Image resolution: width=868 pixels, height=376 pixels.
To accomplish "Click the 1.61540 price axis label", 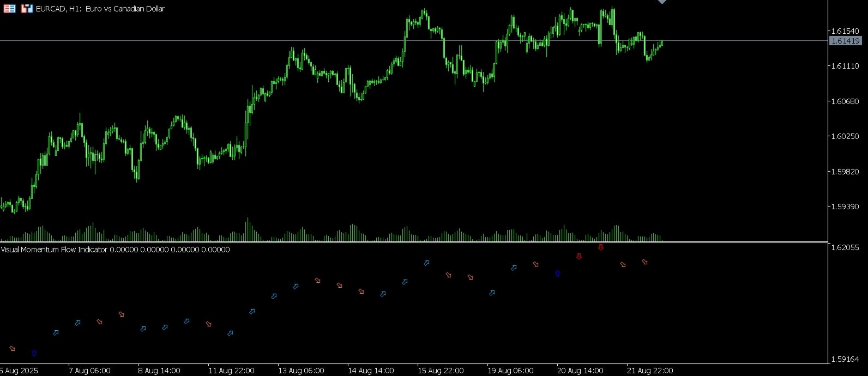I will (845, 31).
